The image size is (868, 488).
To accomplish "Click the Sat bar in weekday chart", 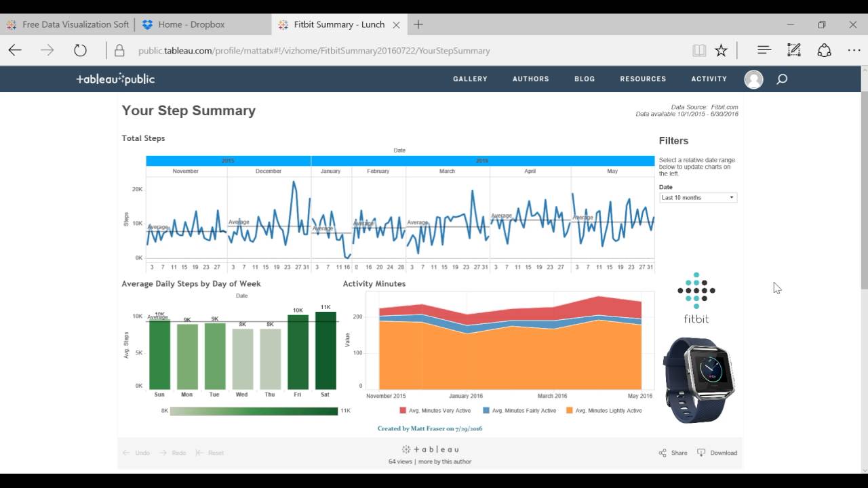I will 325,350.
